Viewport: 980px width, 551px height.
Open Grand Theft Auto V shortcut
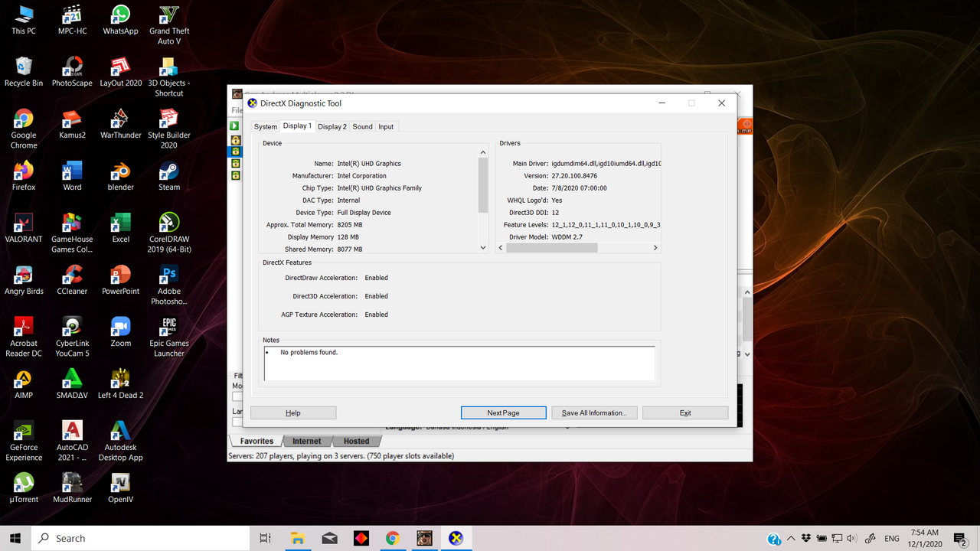169,25
